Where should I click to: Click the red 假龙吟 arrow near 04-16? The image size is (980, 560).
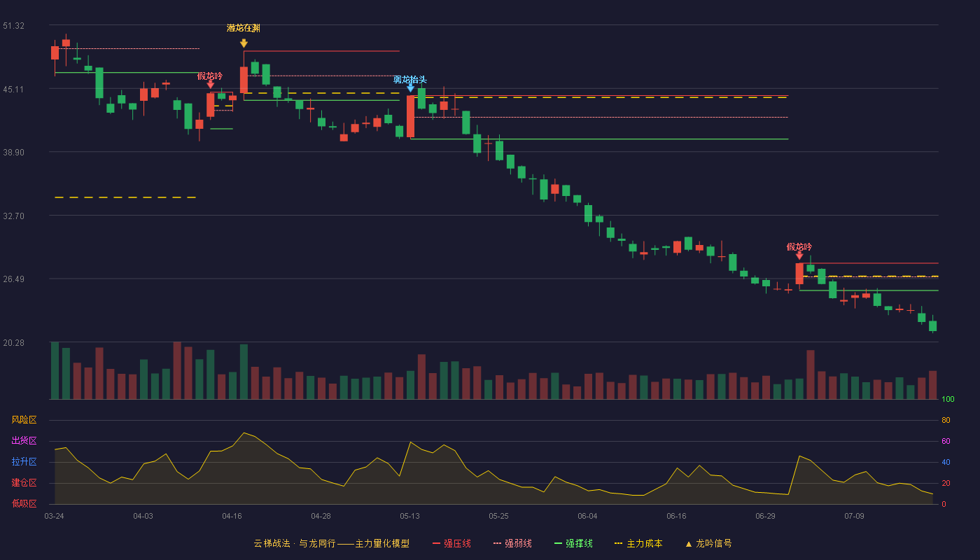[x=210, y=84]
